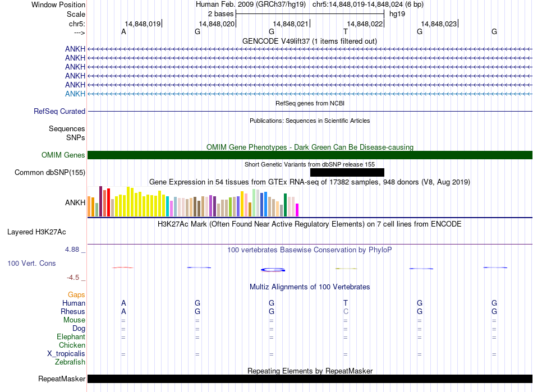
Task: Click the 14,848,021 ruler position
Action: click(291, 24)
